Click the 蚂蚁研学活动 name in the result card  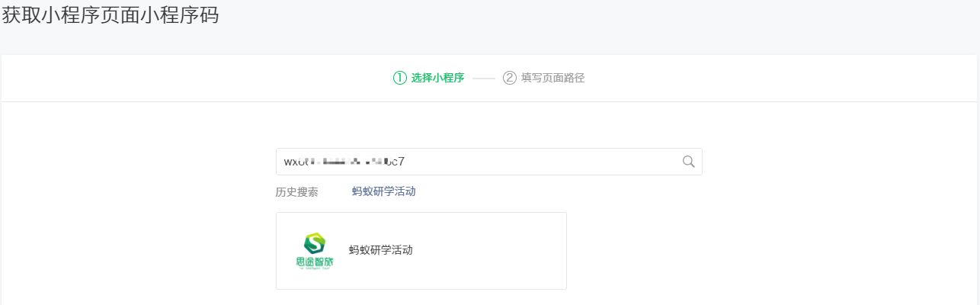[x=380, y=250]
